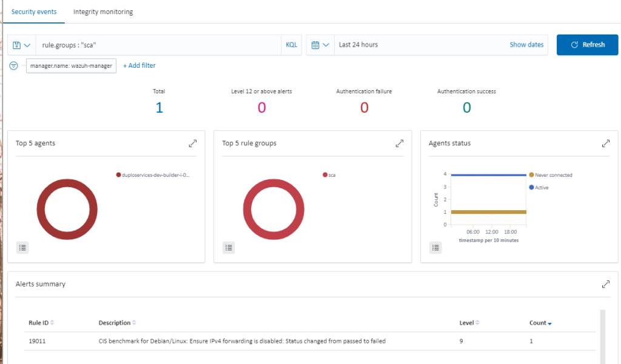Screen dimensions: 621x364
Task: Click the 'Show dates' link
Action: [x=526, y=45]
